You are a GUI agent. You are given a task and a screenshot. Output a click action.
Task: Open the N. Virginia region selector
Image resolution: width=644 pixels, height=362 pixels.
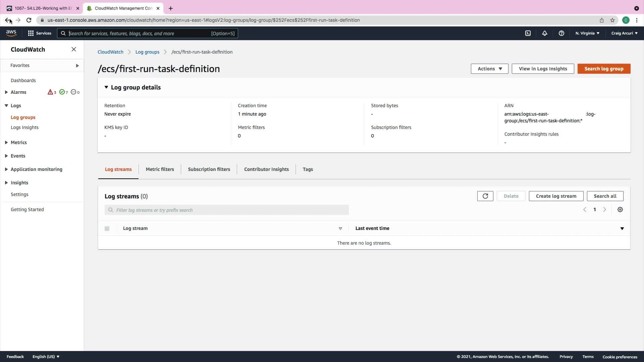pyautogui.click(x=587, y=33)
